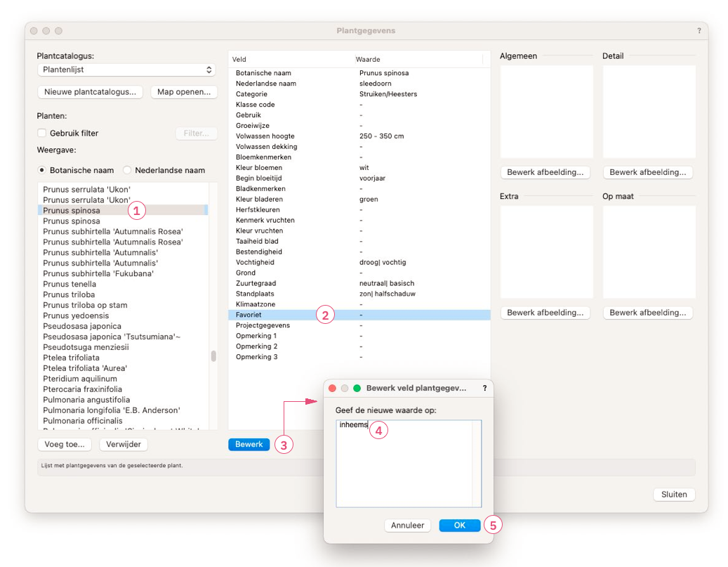Select the Categorie field row

point(359,94)
